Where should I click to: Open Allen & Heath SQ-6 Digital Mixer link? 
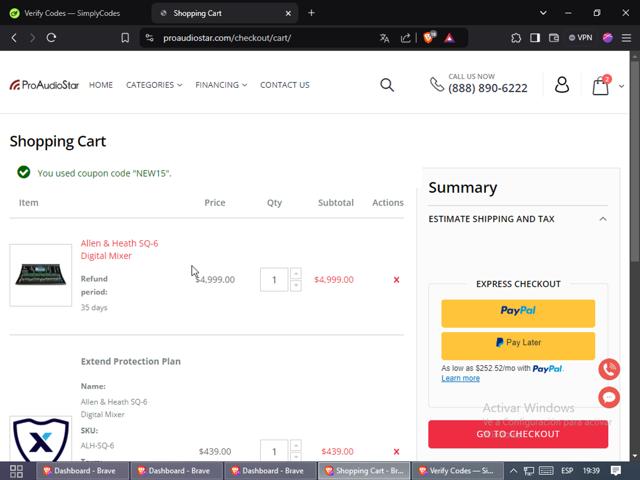tap(119, 249)
